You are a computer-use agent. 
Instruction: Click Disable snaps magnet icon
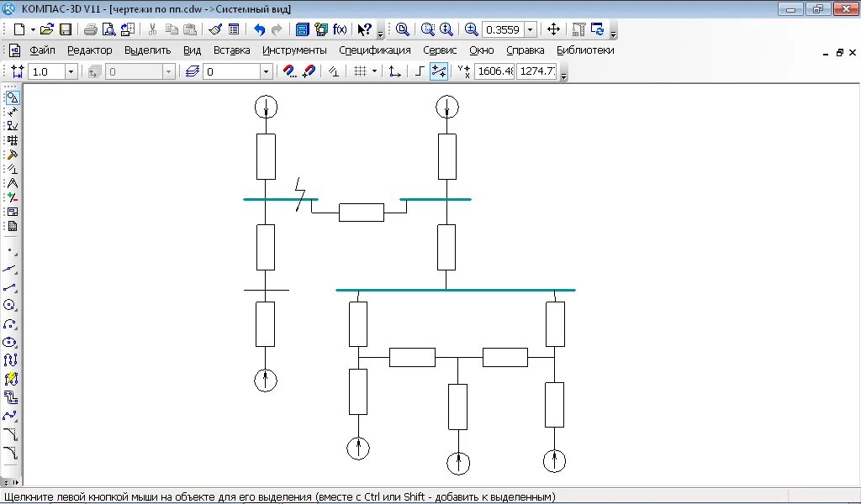pos(309,71)
